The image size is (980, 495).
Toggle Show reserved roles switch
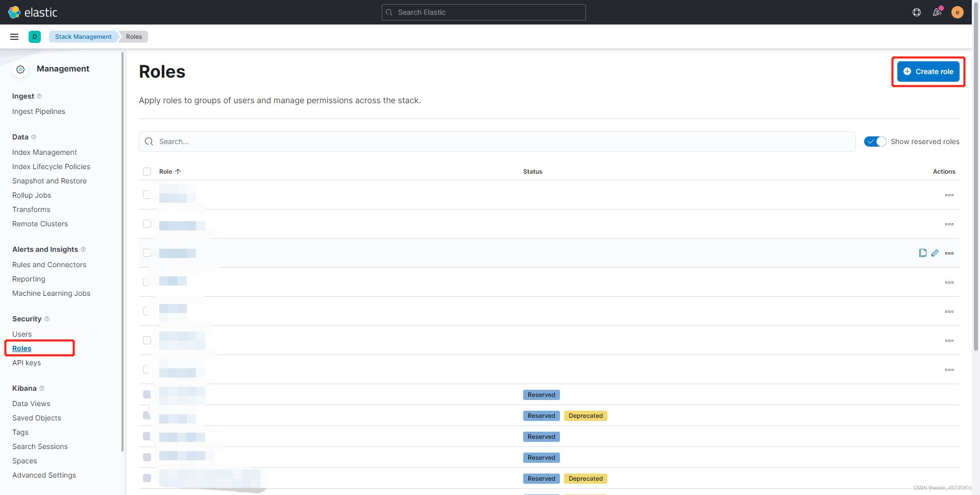(x=875, y=142)
